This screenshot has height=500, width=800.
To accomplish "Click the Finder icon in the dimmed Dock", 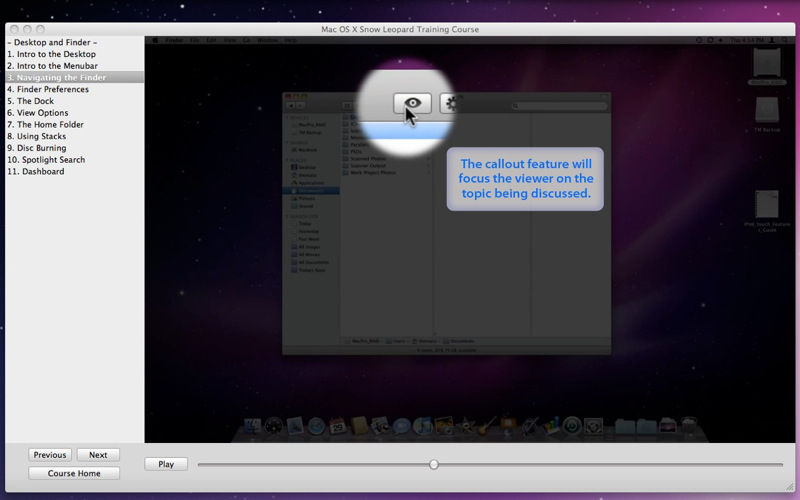I will 252,426.
